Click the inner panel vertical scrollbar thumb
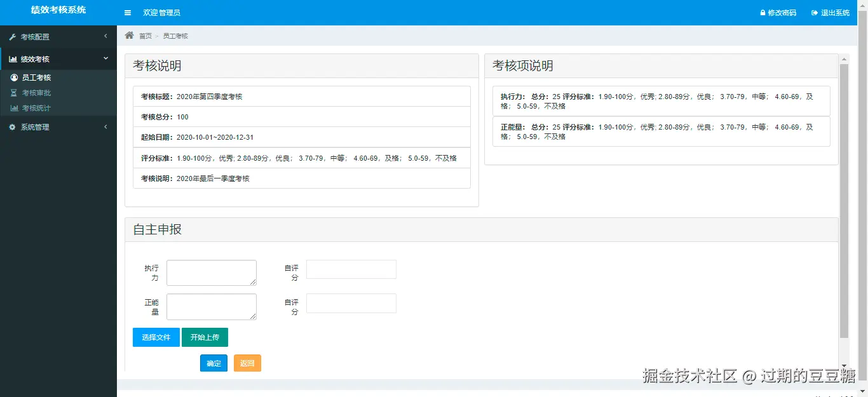Viewport: 868px width, 397px height. (x=844, y=201)
